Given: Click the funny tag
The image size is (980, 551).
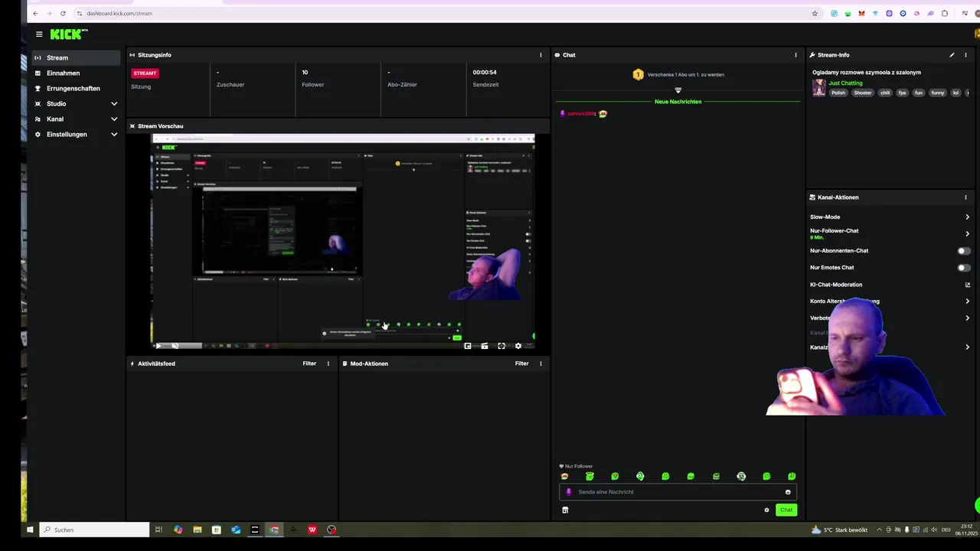Looking at the screenshot, I should click(x=938, y=93).
